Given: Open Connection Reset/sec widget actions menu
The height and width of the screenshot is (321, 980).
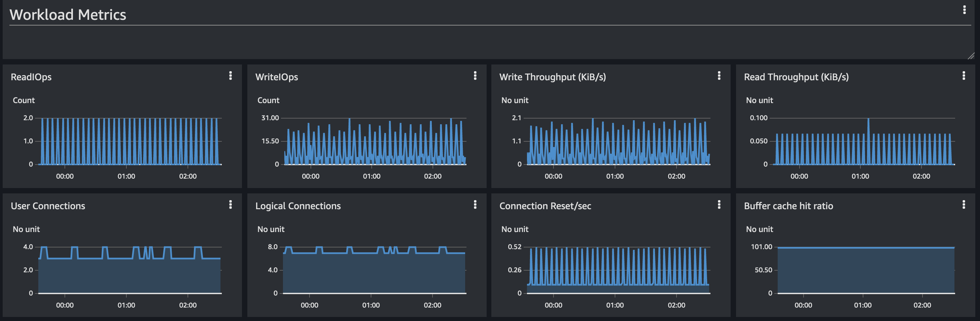Looking at the screenshot, I should (x=719, y=205).
